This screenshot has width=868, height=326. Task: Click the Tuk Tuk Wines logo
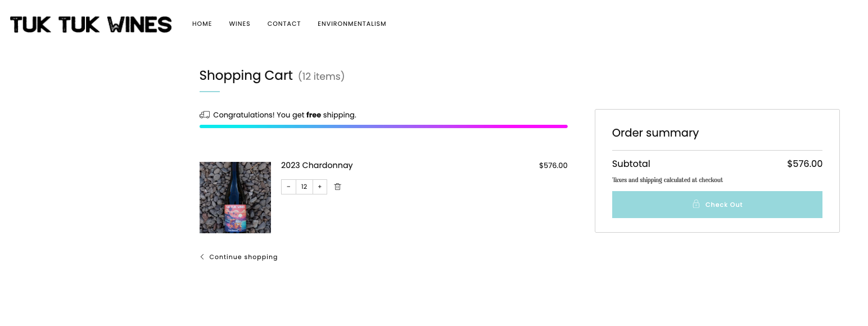(x=91, y=24)
